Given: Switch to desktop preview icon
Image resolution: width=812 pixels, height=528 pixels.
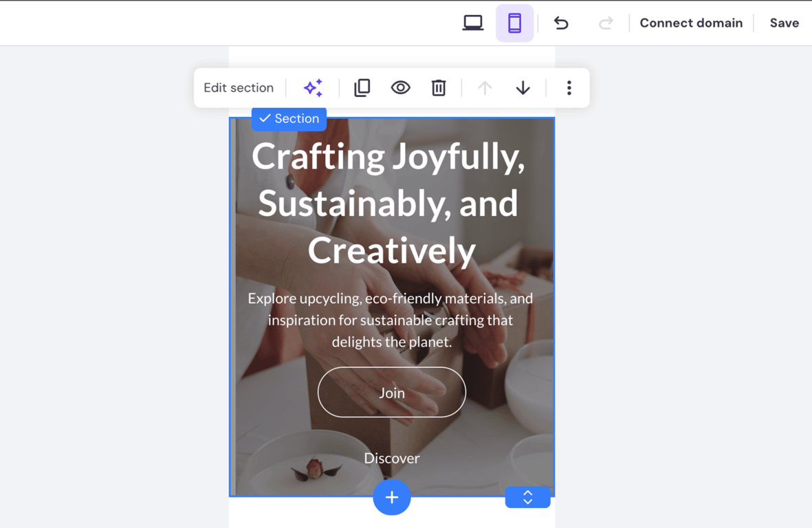Looking at the screenshot, I should tap(473, 22).
